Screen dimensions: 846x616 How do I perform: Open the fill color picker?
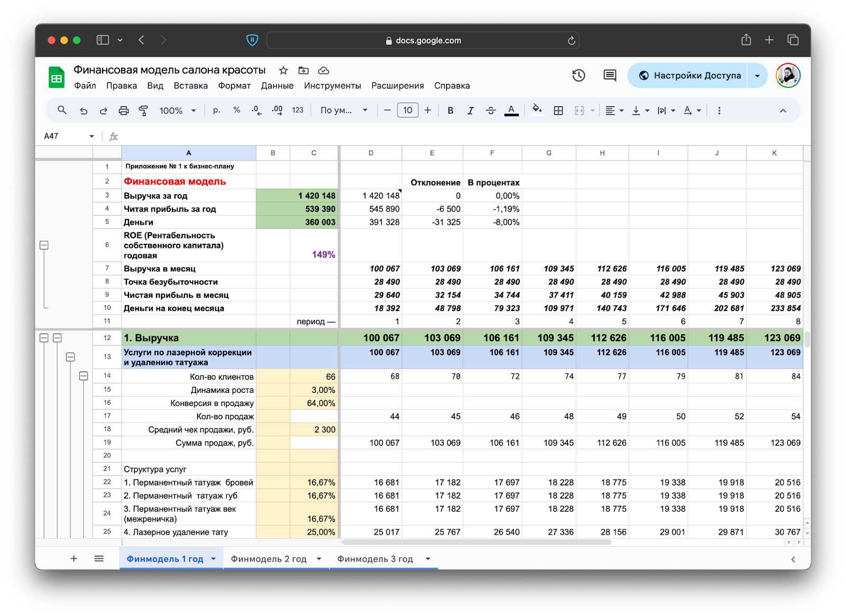click(x=537, y=110)
